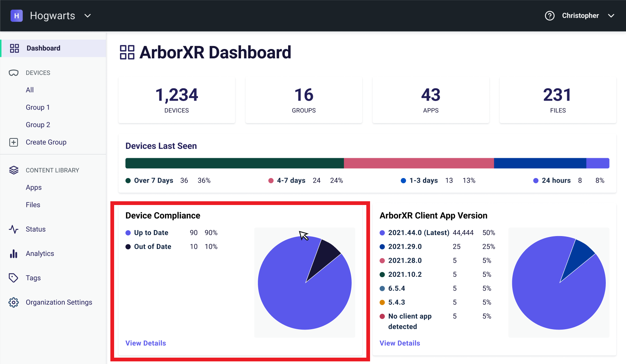Image resolution: width=626 pixels, height=364 pixels.
Task: Click Up to Date legend row
Action: tap(171, 233)
